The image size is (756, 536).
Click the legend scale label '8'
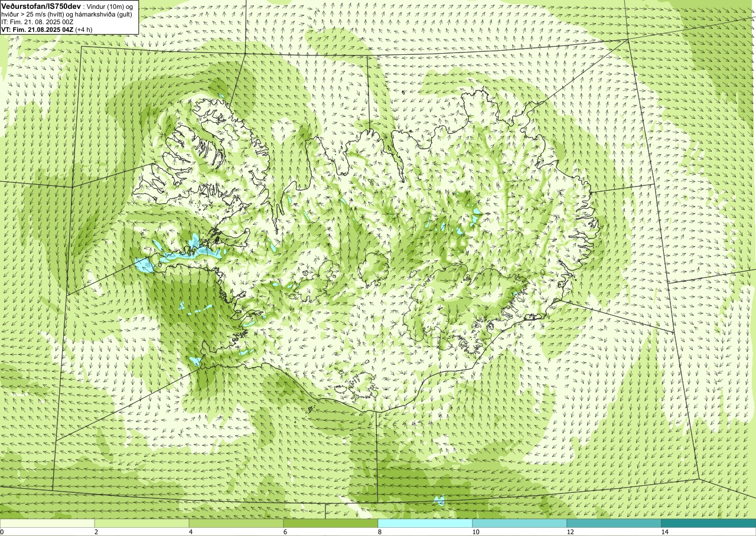coord(380,532)
